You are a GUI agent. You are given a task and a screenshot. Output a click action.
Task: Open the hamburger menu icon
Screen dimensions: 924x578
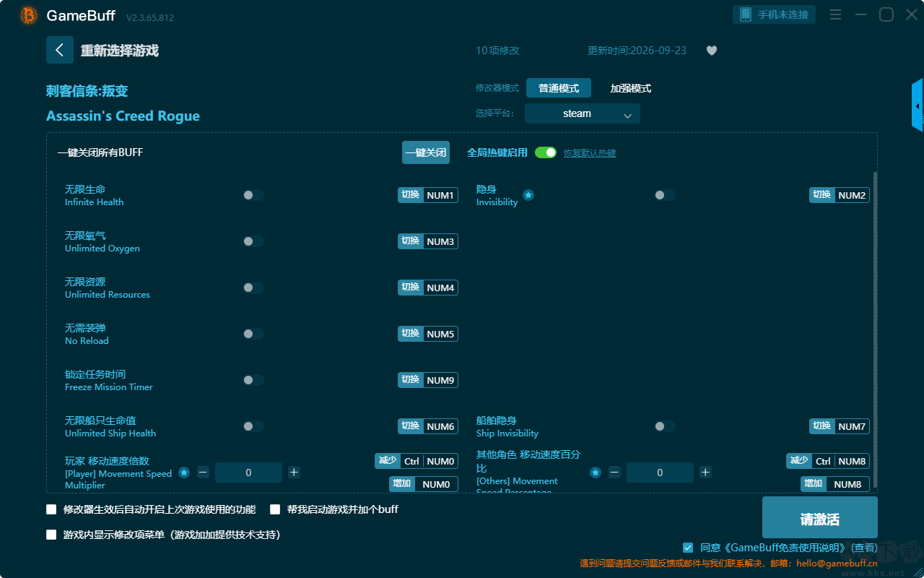[x=835, y=14]
